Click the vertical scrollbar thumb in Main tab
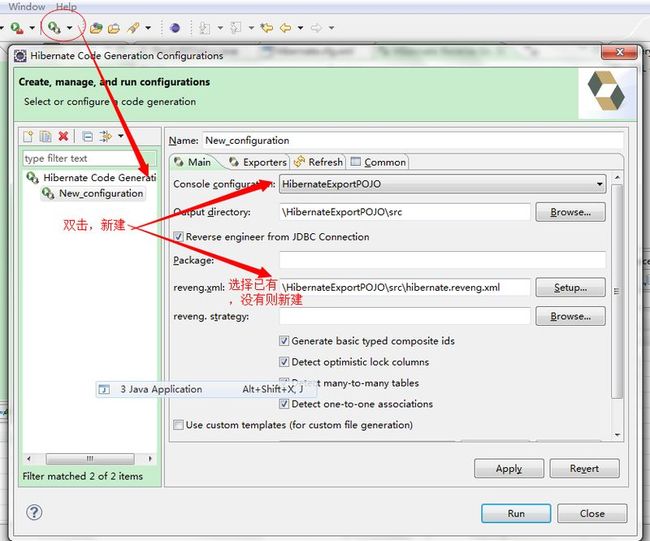The image size is (650, 541). point(617,291)
